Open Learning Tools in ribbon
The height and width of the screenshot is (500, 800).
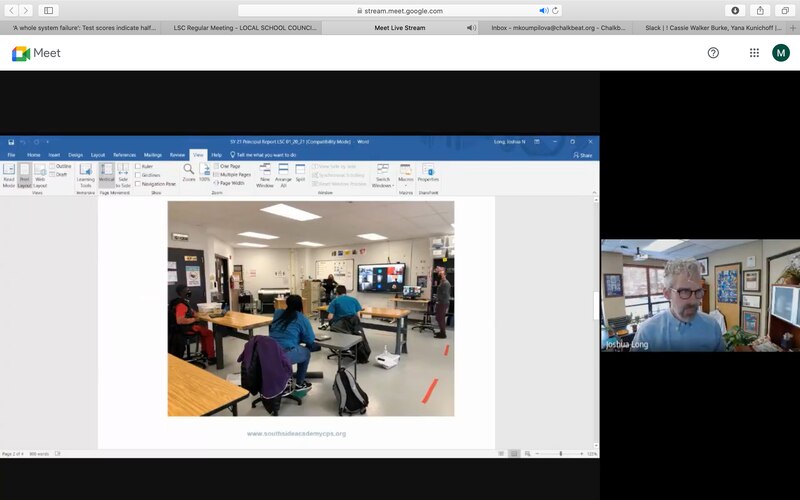85,174
